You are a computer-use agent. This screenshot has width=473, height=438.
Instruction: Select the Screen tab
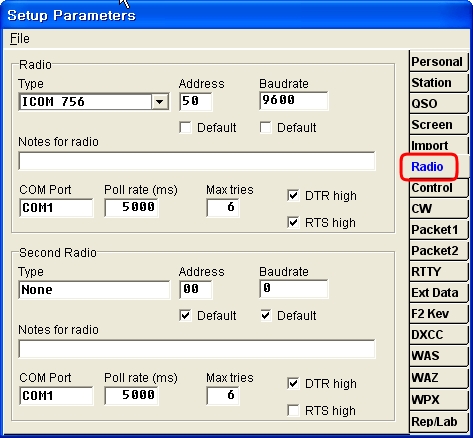coord(438,124)
